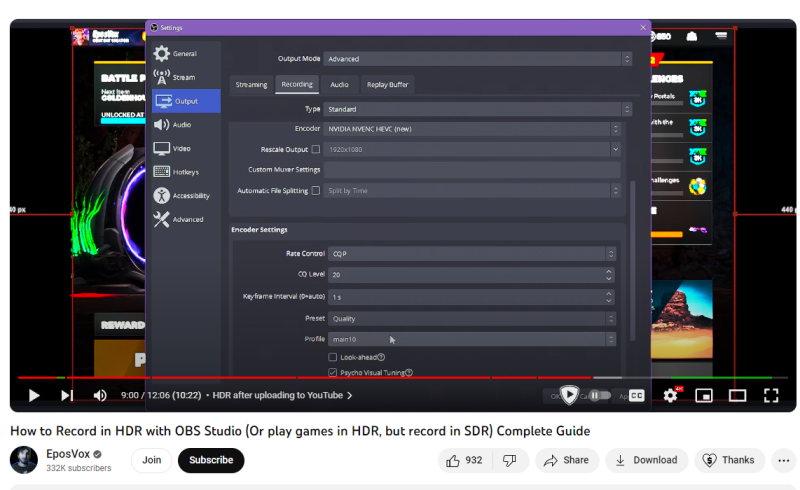Increase the Keyframe Interval value

point(609,293)
